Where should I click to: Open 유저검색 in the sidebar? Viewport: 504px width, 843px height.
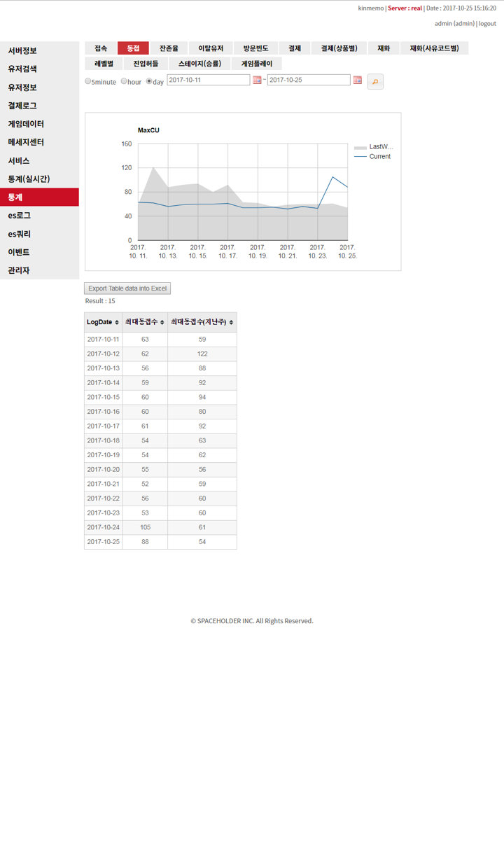[23, 69]
